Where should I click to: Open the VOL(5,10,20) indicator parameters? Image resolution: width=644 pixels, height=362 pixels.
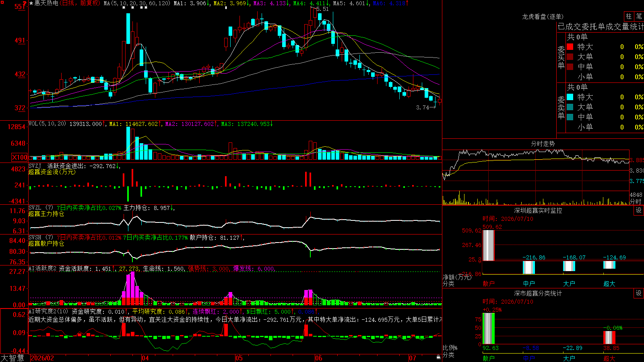click(47, 124)
